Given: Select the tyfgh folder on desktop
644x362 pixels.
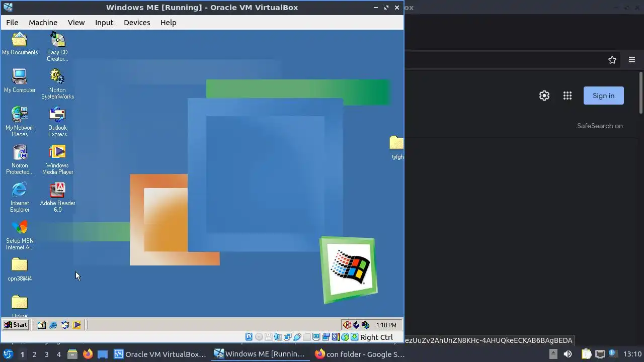Looking at the screenshot, I should [396, 147].
